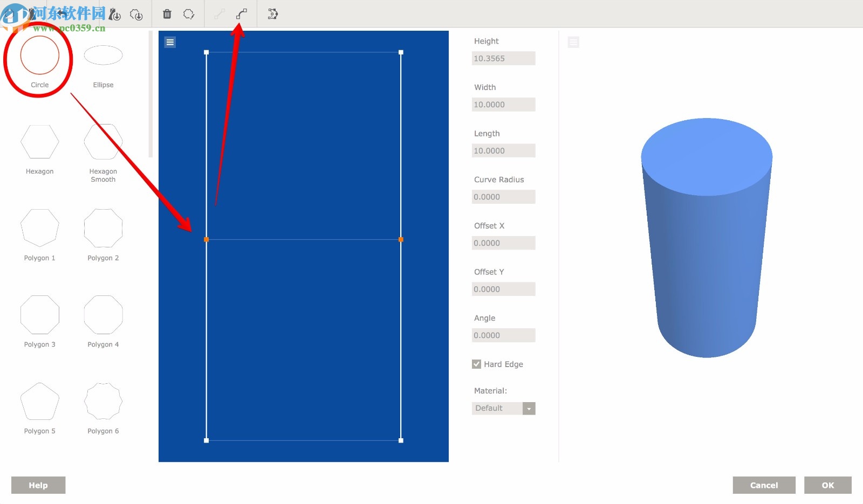Click the Help button
Image resolution: width=863 pixels, height=504 pixels.
(x=38, y=485)
